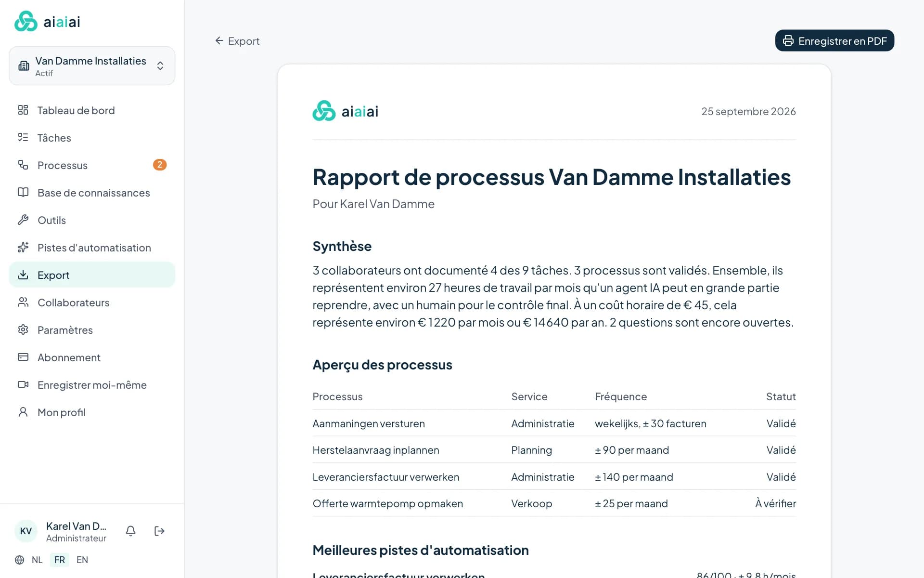Click the Karel Van D... user name
Image resolution: width=924 pixels, height=578 pixels.
pyautogui.click(x=76, y=526)
